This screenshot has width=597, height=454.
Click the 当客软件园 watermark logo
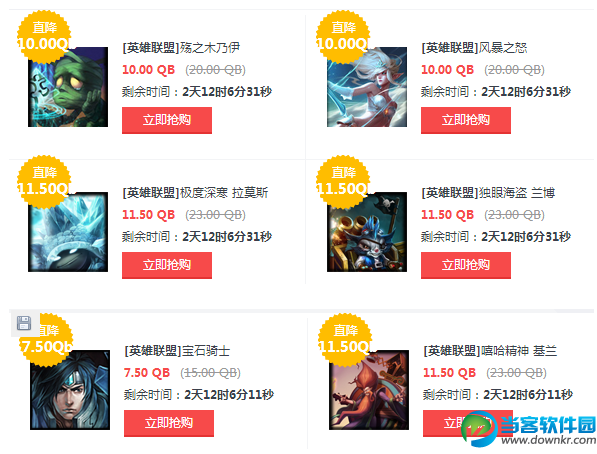528,429
